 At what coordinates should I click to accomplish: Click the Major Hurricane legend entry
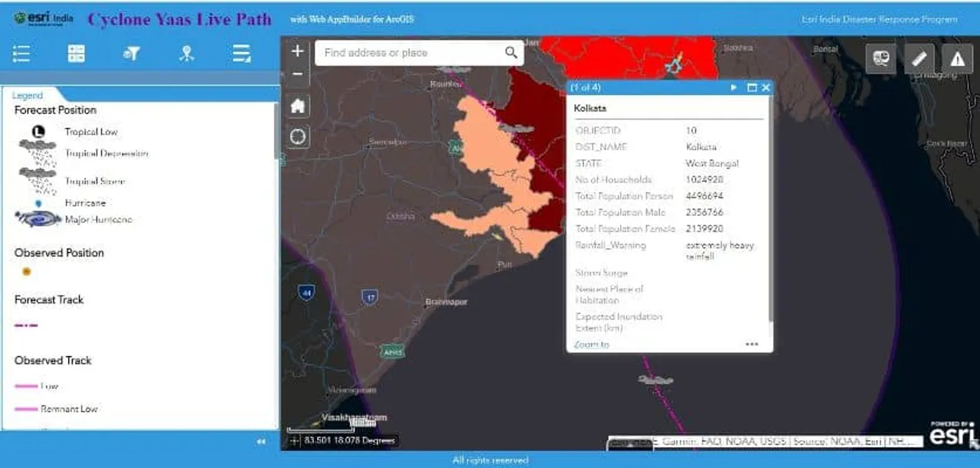(x=99, y=220)
